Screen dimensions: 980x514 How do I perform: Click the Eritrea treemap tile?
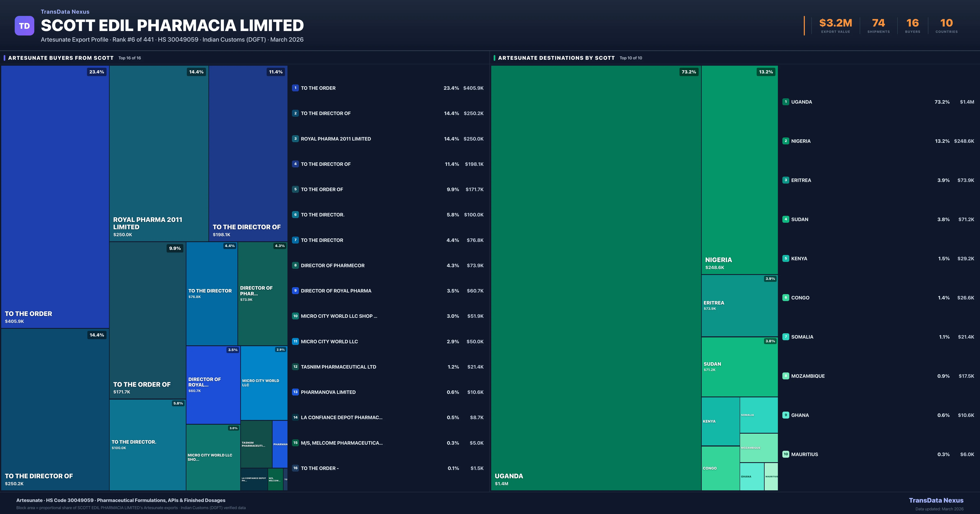pos(739,306)
